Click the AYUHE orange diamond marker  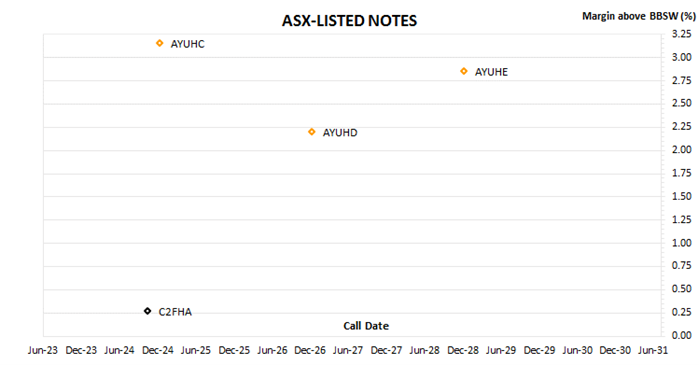[464, 71]
